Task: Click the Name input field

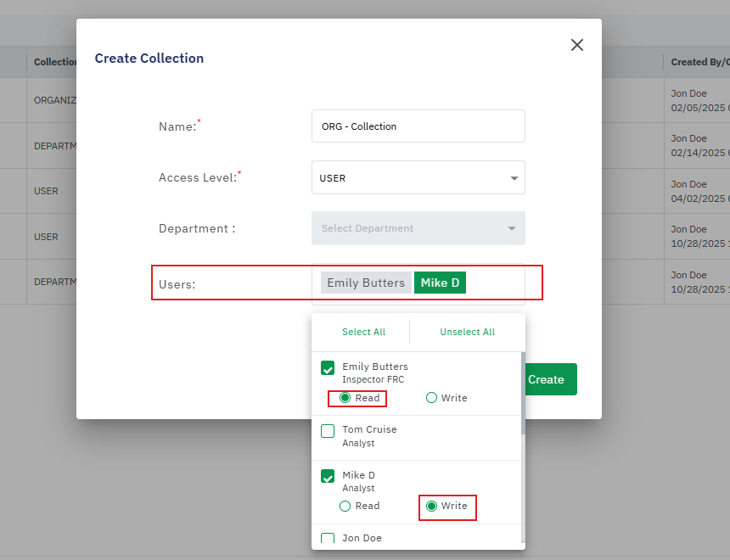Action: (418, 126)
